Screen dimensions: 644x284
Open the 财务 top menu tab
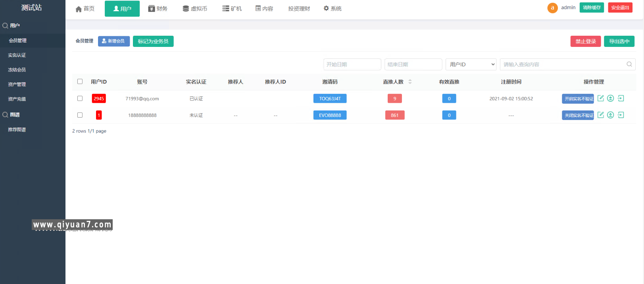158,9
